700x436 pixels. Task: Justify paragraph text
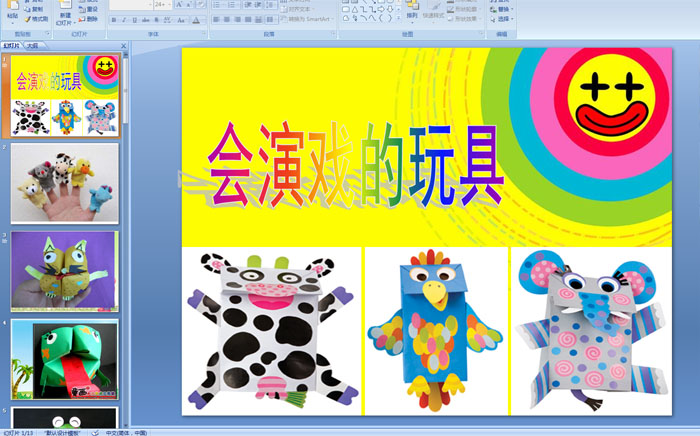248,20
